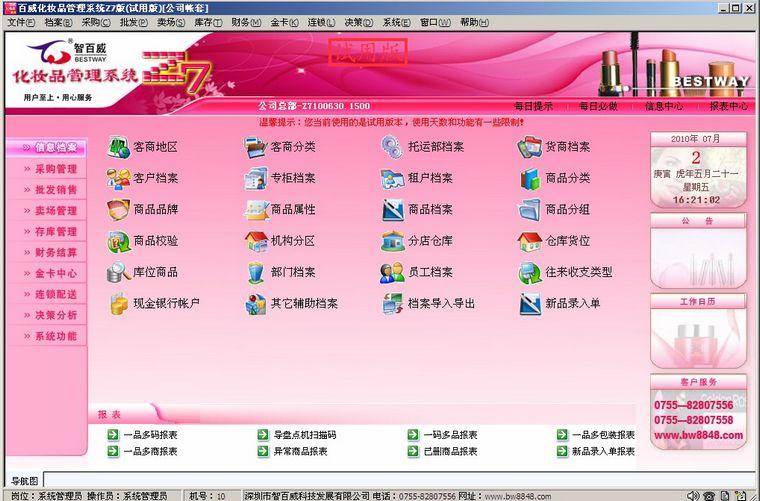Open the 库位商品 icon
This screenshot has width=760, height=501.
click(x=118, y=272)
